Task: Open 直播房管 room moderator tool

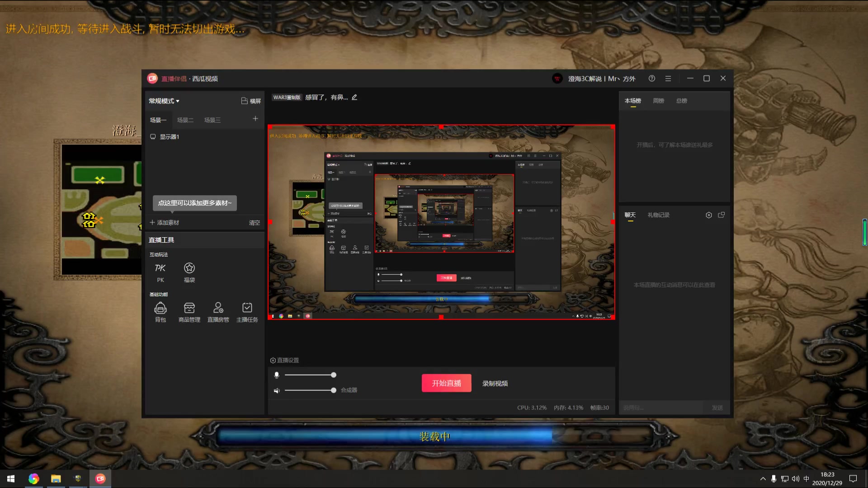Action: (x=218, y=313)
